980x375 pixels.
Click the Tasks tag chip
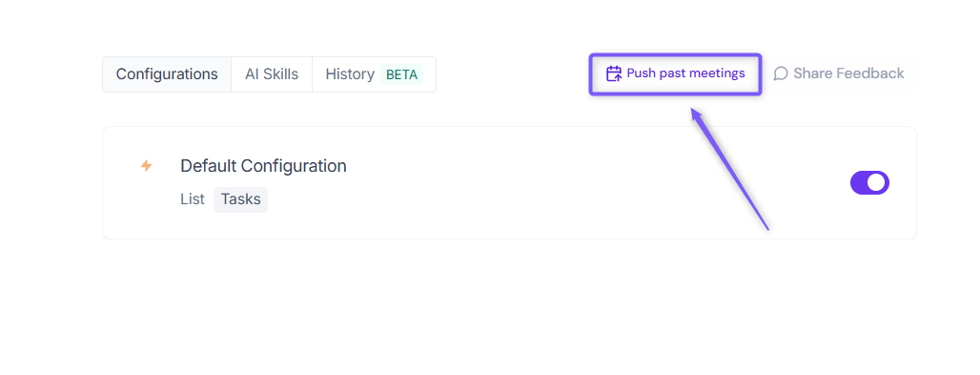[240, 199]
